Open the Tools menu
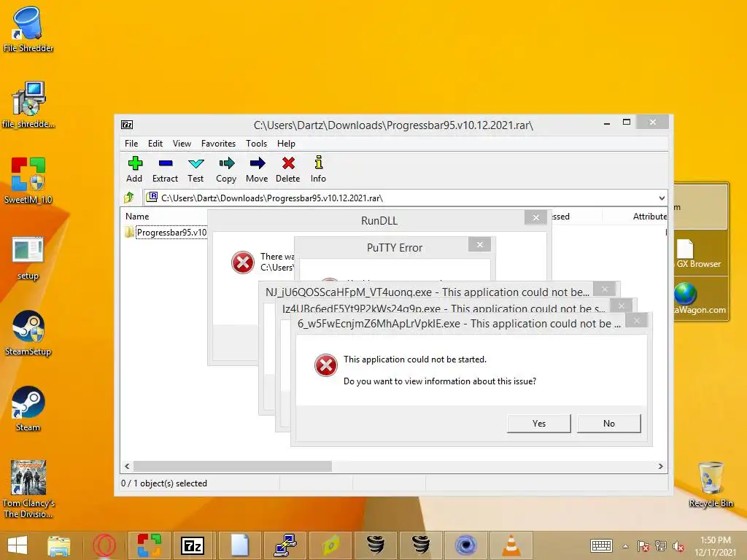Screen dimensions: 747x560 coord(256,144)
